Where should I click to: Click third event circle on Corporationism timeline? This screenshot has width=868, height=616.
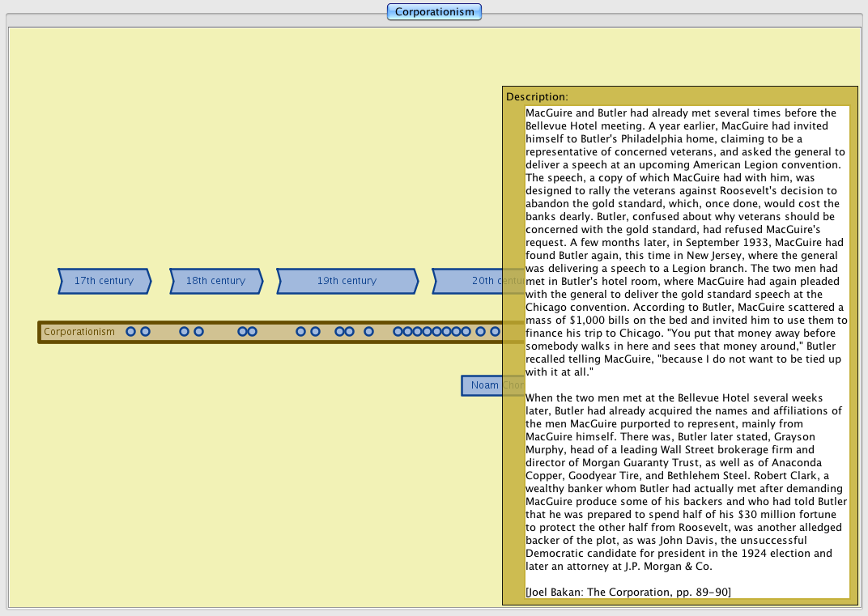coord(184,332)
